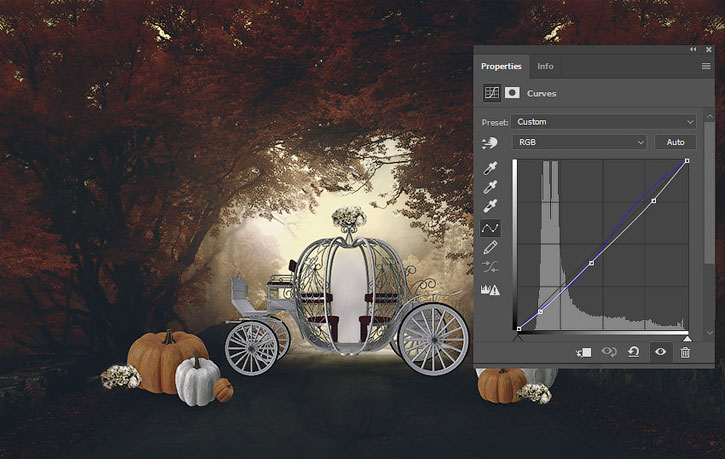Click the white point input slider triangle
The height and width of the screenshot is (459, 725).
point(688,338)
